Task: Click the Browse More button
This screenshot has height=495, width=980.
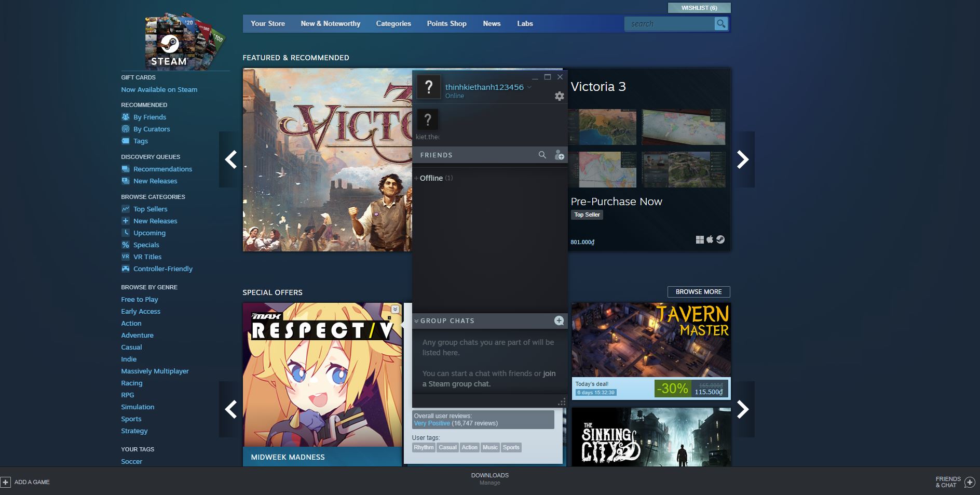Action: (x=698, y=292)
